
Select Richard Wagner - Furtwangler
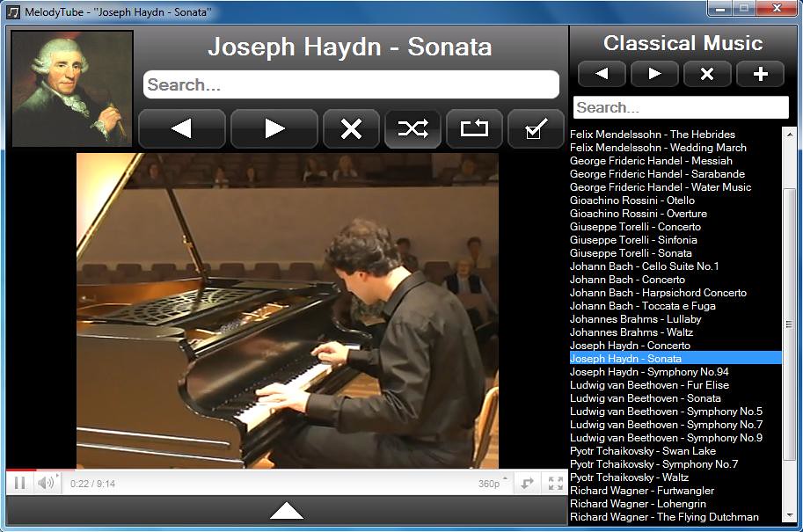tap(675, 491)
